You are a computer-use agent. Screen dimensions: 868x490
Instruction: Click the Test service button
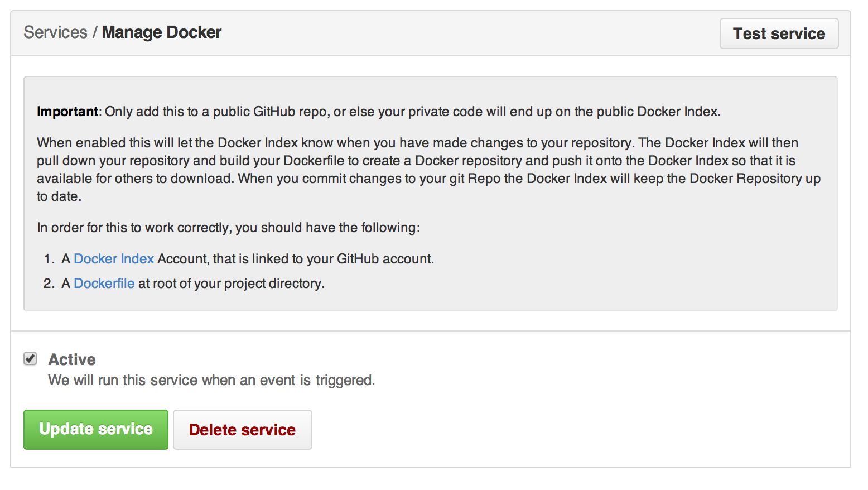779,33
